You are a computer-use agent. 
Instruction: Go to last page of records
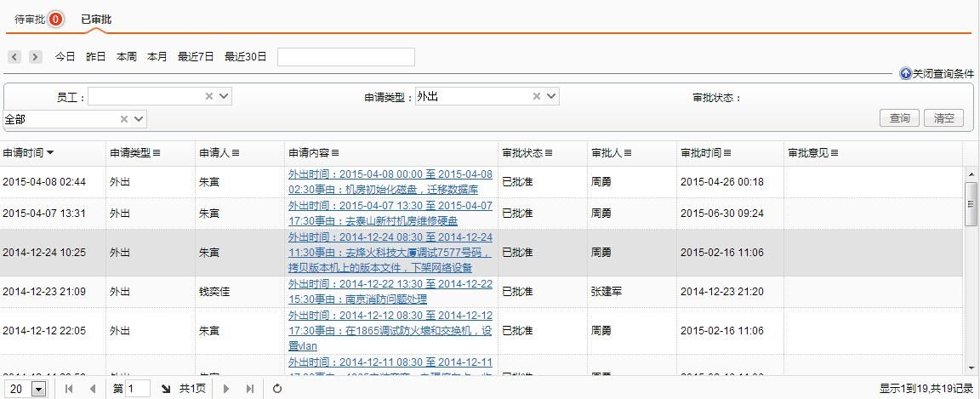[x=250, y=389]
